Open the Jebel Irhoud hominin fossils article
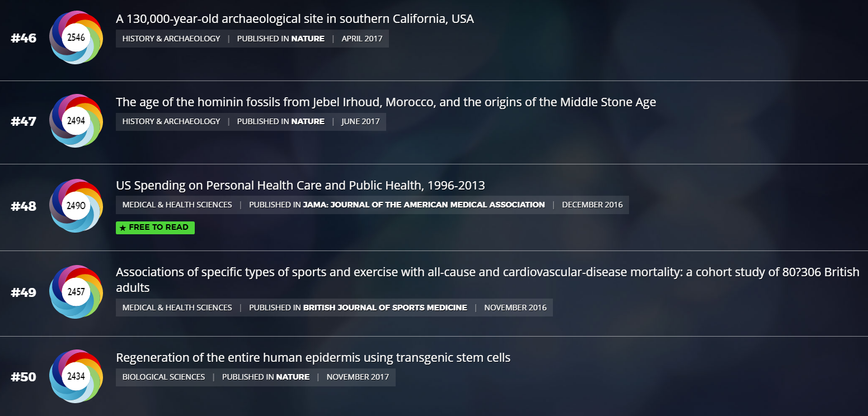The image size is (868, 416). click(x=386, y=102)
